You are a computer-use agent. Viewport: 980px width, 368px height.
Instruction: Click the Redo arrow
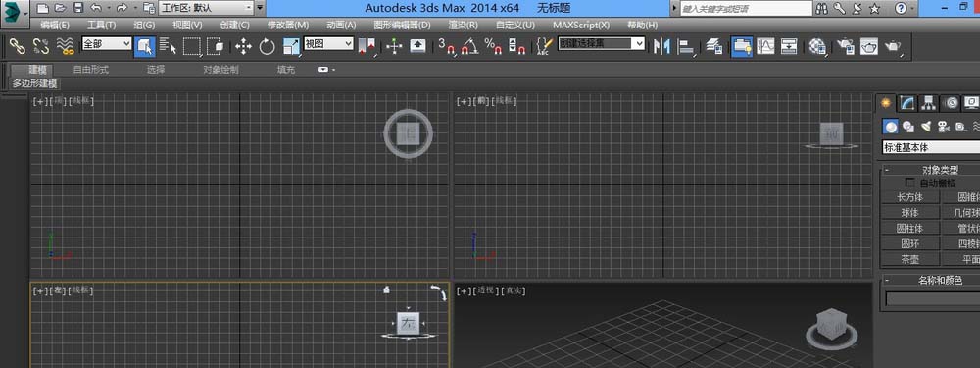(122, 8)
